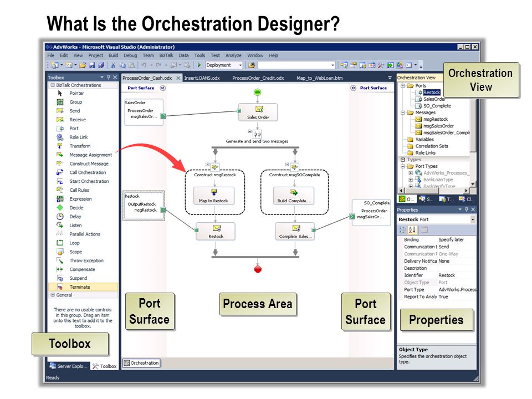Screen dimensions: 532x399
Task: Select the Expression shape in Toolbox
Action: pos(80,199)
